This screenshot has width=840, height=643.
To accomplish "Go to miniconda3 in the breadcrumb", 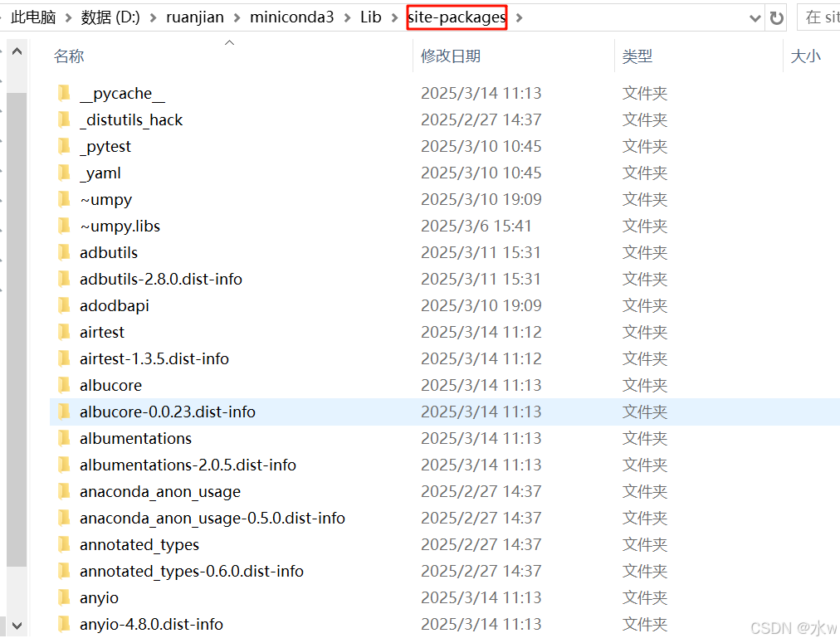I will (292, 17).
